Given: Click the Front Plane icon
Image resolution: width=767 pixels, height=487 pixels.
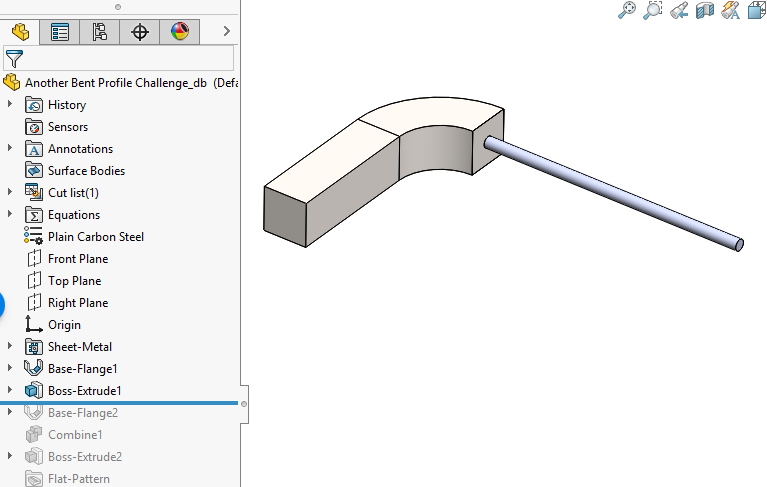Looking at the screenshot, I should 34,259.
